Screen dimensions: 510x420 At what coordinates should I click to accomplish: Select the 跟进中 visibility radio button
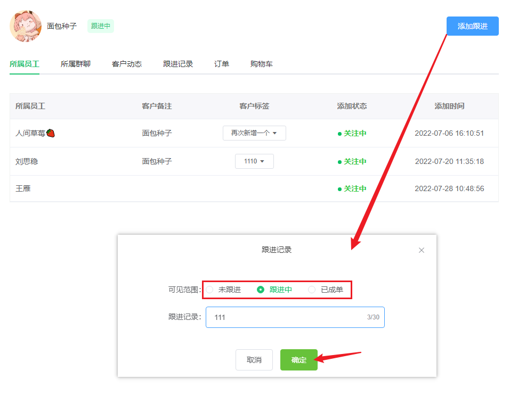[x=260, y=290]
